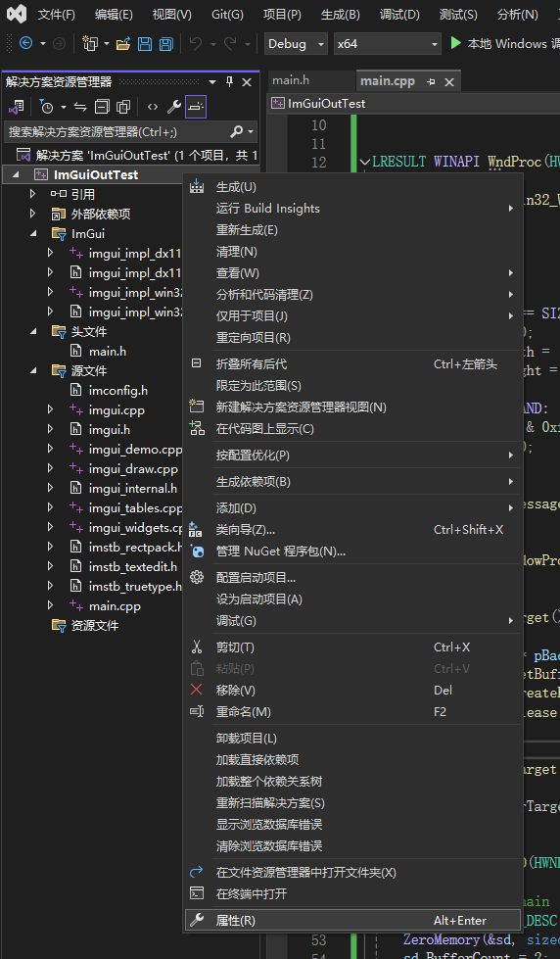
Task: Open the 项目(P) menu
Action: tap(282, 14)
